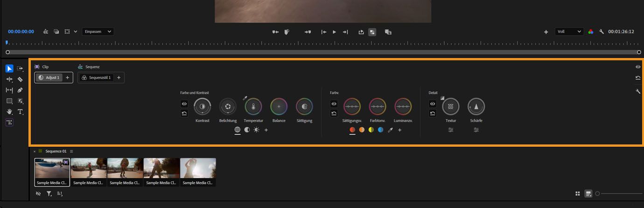Add a button with the monitor plus icon
Screen dimensions: 644x208
[x=546, y=32]
